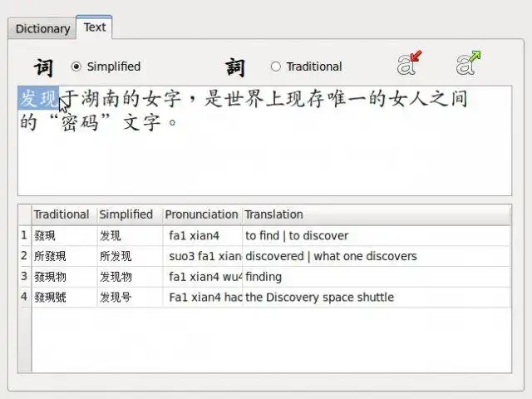The width and height of the screenshot is (532, 399).
Task: Select the Simplified radio button
Action: point(76,66)
